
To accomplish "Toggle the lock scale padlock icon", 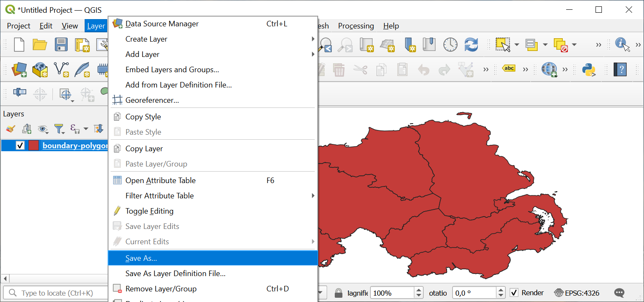I will click(339, 293).
